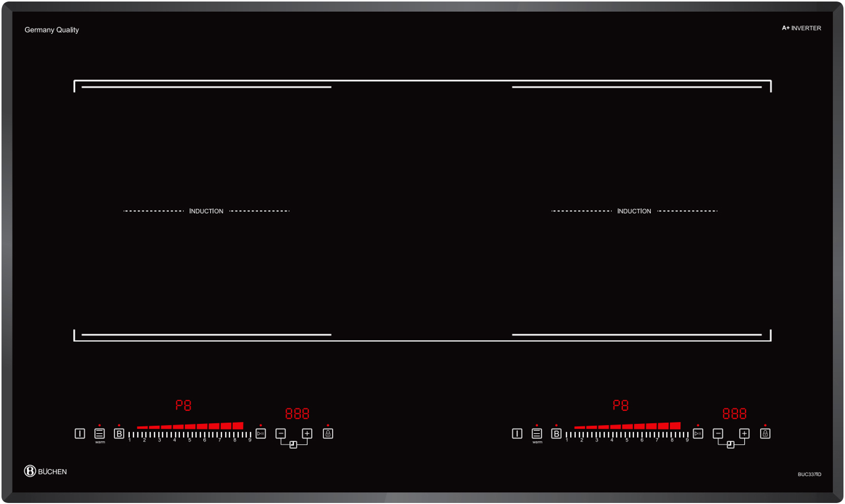Image resolution: width=845 pixels, height=504 pixels.
Task: Tap the right zone power on/off key
Action: click(x=517, y=434)
